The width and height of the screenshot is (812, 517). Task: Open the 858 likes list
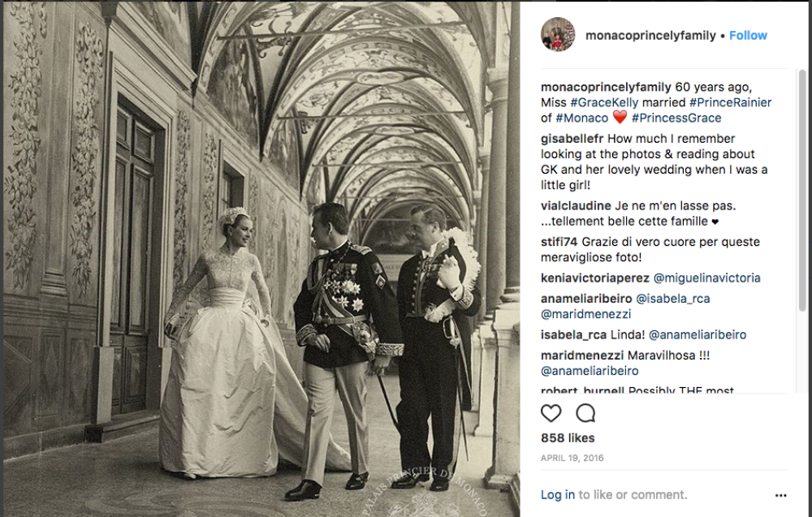click(x=568, y=437)
